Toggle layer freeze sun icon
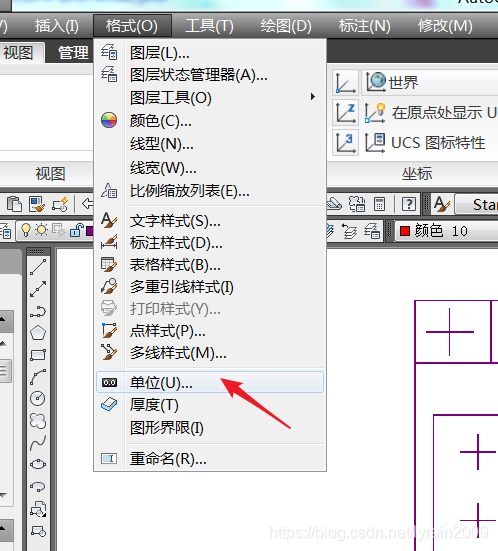This screenshot has height=551, width=498. coord(41,230)
